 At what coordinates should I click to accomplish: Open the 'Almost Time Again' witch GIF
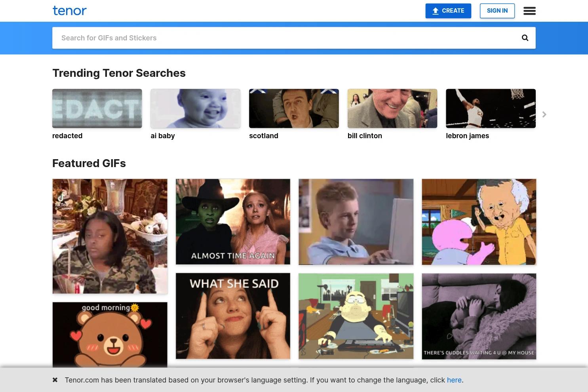tap(233, 222)
